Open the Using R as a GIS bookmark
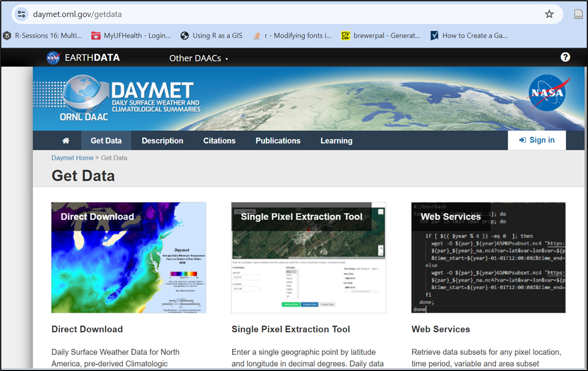 (x=212, y=35)
